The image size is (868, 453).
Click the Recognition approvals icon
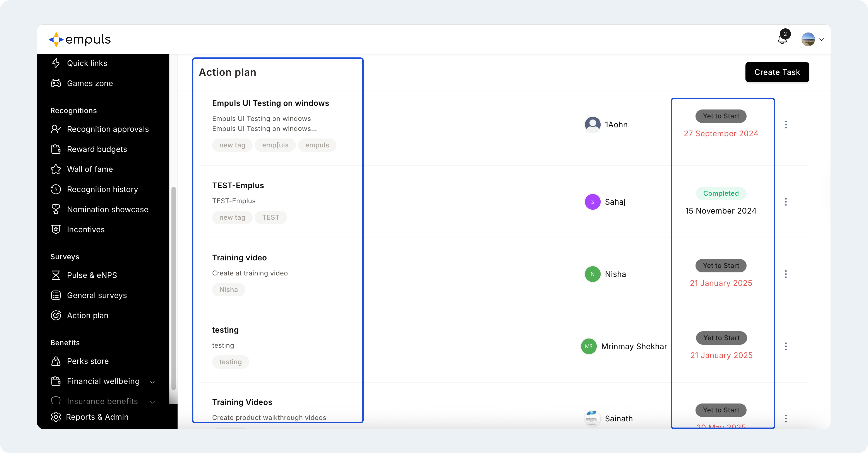56,129
